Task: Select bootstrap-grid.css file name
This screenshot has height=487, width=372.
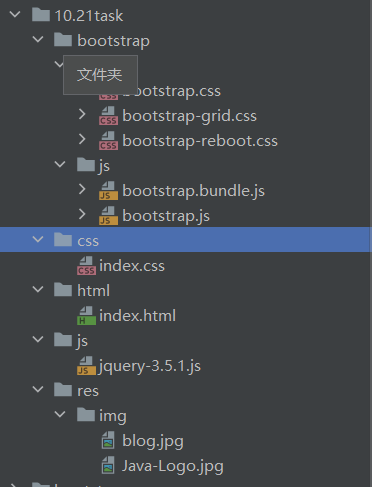Action: click(190, 116)
